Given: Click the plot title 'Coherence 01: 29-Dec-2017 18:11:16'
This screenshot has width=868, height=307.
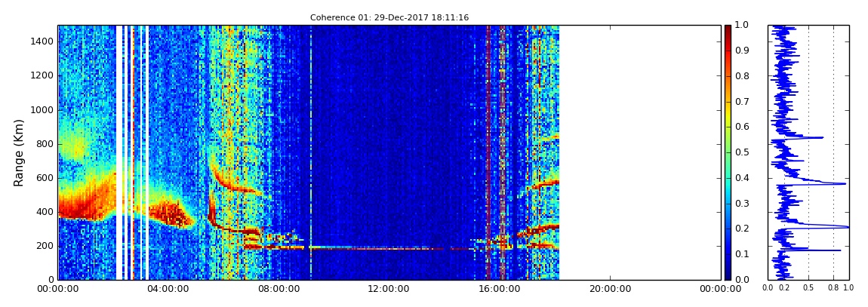Looking at the screenshot, I should click(x=389, y=17).
